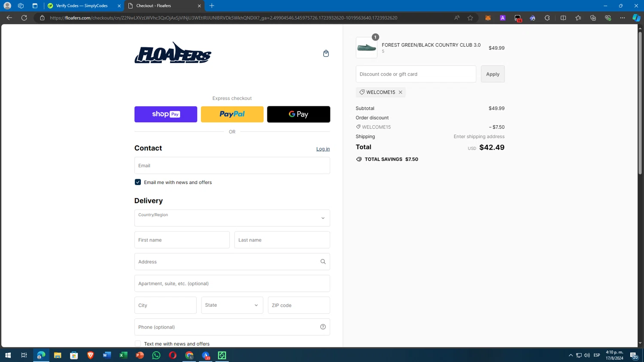
Task: Click the Floafers logo
Action: (x=173, y=53)
